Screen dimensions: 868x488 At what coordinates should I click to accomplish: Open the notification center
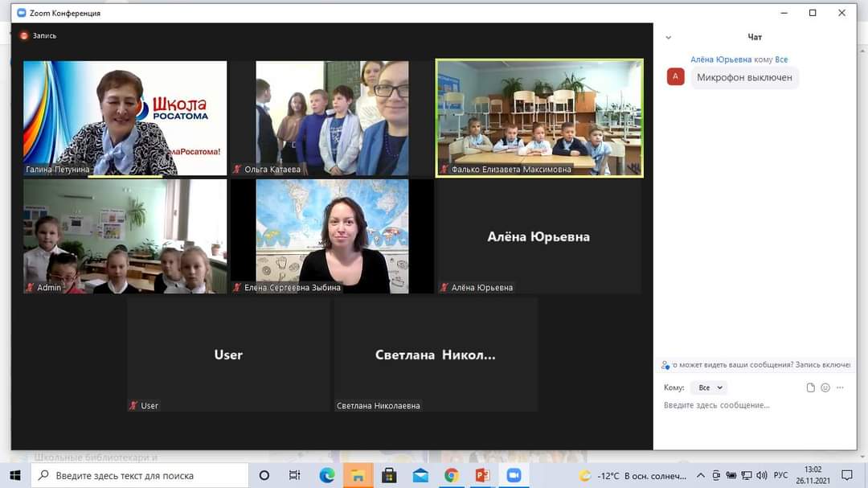coord(847,475)
